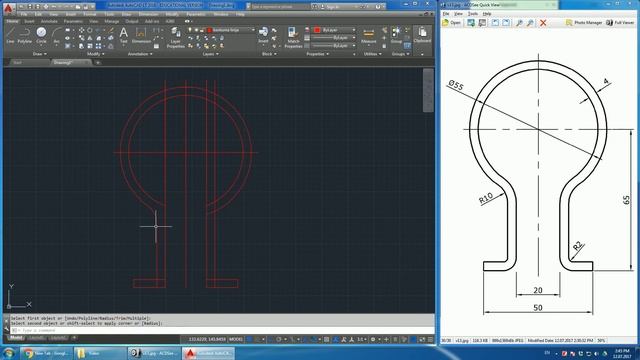Open the layer name dropdown list
Viewport: 640px width, 360px height.
[x=253, y=30]
